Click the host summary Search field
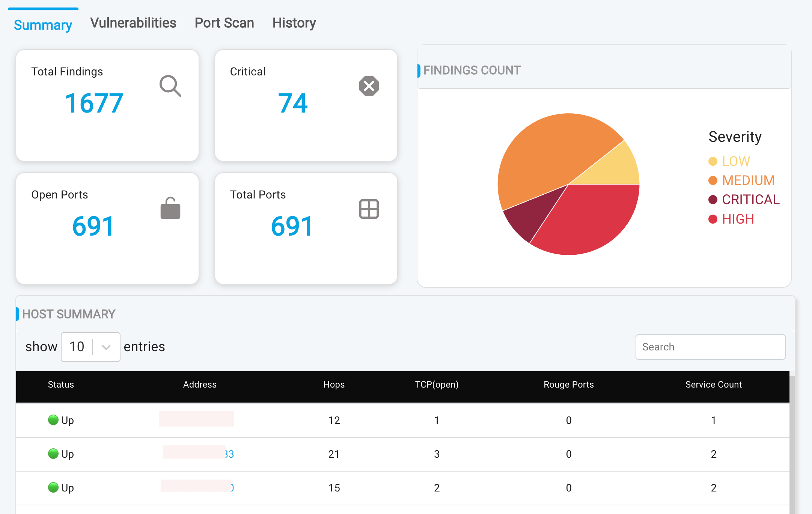812x514 pixels. coord(710,347)
